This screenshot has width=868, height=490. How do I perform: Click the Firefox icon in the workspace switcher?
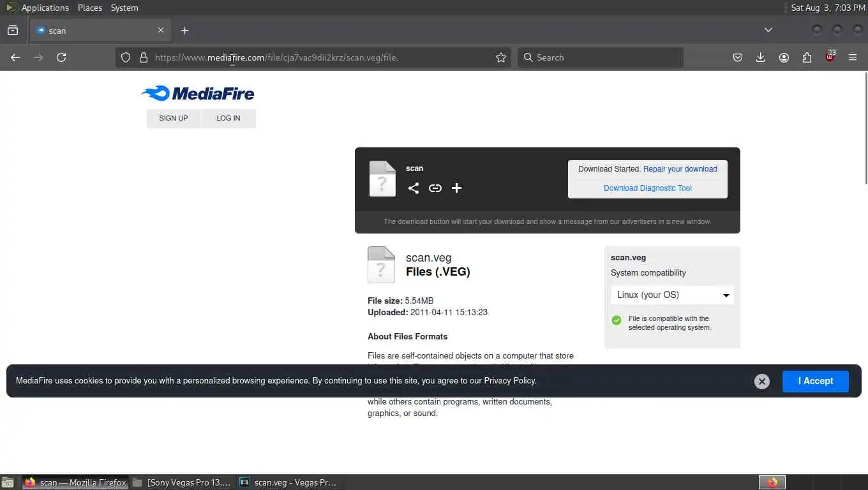click(x=772, y=482)
